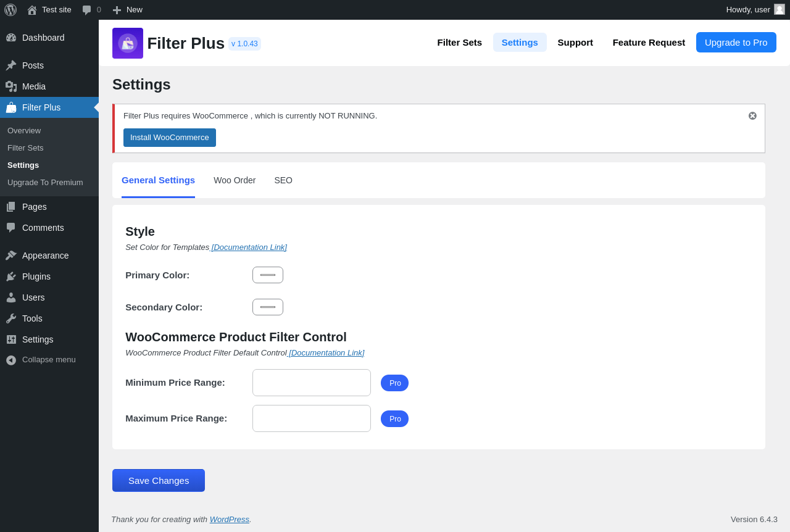Click the user avatar in admin bar
This screenshot has width=790, height=532.
click(x=780, y=10)
